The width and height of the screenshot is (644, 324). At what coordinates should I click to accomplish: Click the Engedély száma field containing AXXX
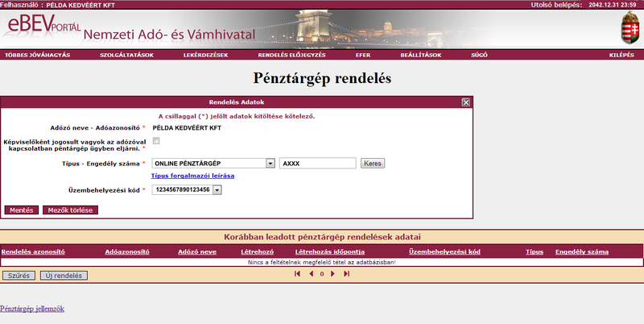click(x=317, y=164)
